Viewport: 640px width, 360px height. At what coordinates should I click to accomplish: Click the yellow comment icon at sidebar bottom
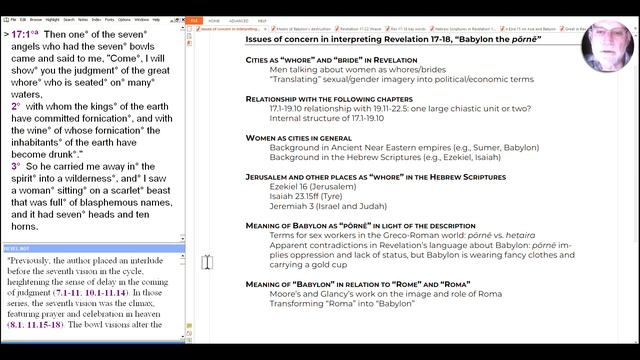coord(189,326)
